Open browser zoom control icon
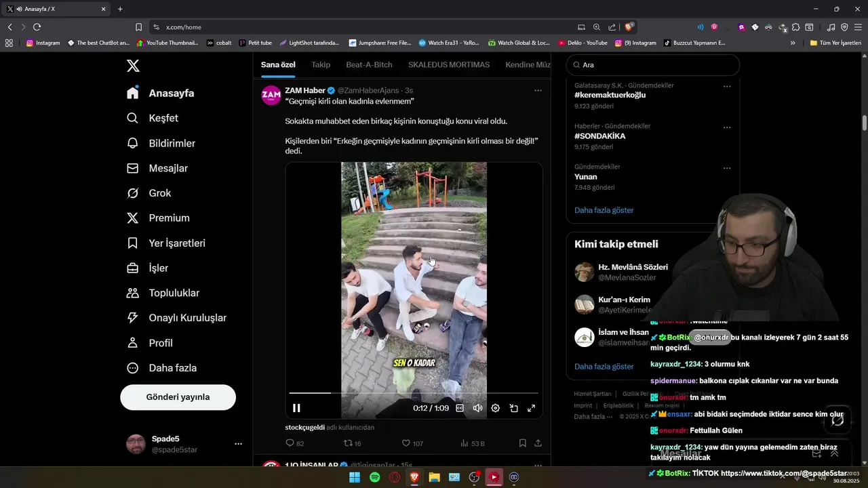868x488 pixels. point(597,27)
